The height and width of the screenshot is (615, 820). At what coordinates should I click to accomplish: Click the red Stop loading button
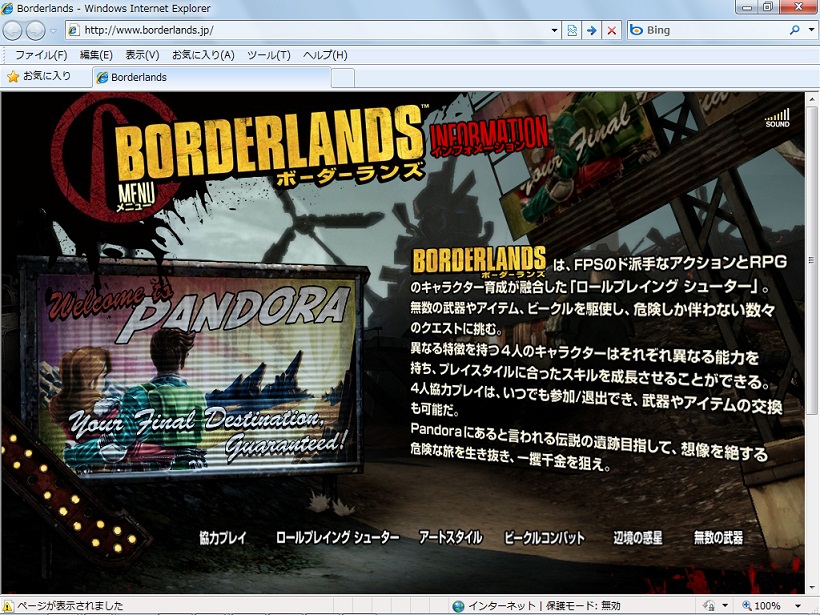(611, 30)
